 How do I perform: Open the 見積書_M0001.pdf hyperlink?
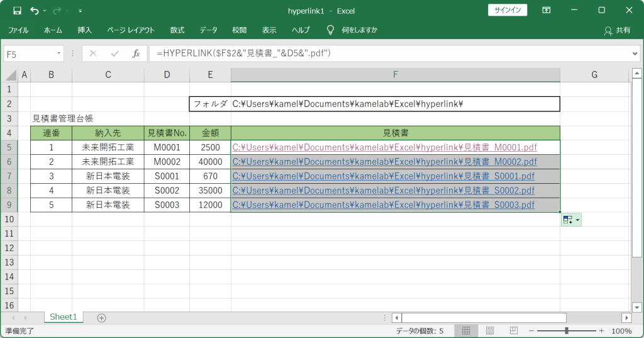coord(384,147)
